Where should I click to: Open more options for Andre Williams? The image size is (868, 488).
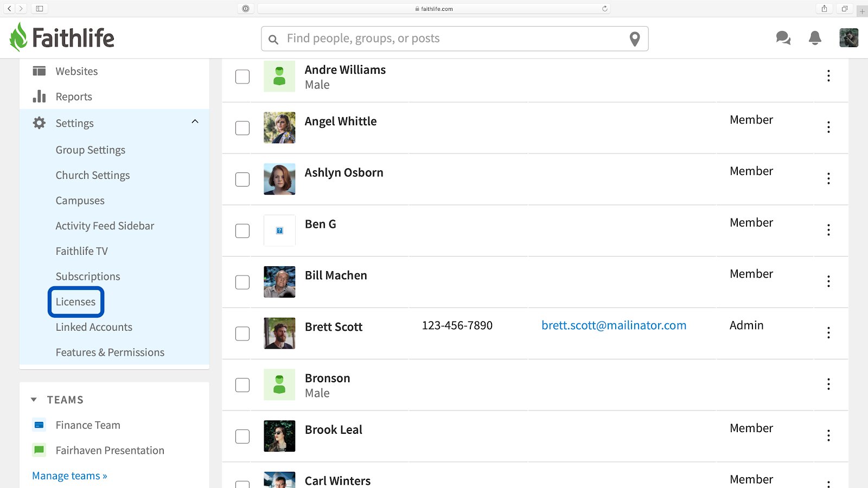(828, 76)
